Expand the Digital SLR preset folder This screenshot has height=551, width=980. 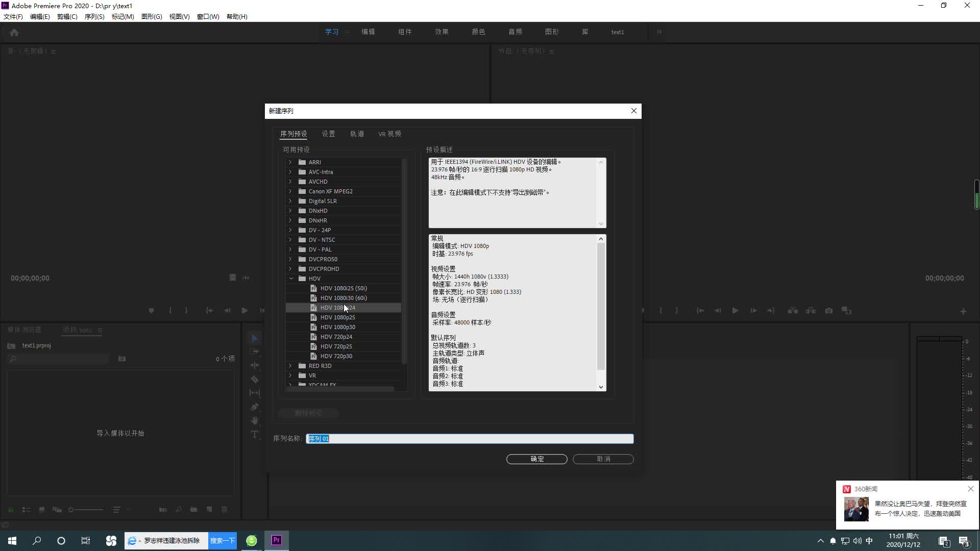tap(290, 201)
